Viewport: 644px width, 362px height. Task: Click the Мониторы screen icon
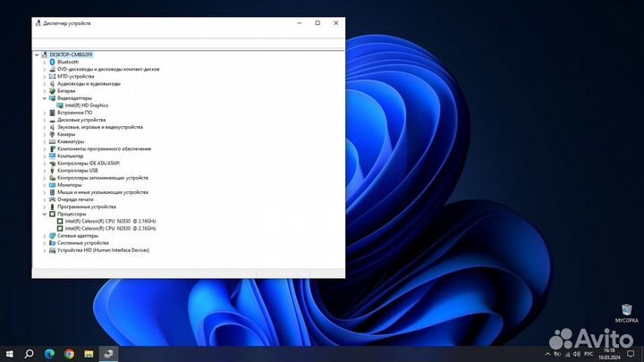coord(52,185)
